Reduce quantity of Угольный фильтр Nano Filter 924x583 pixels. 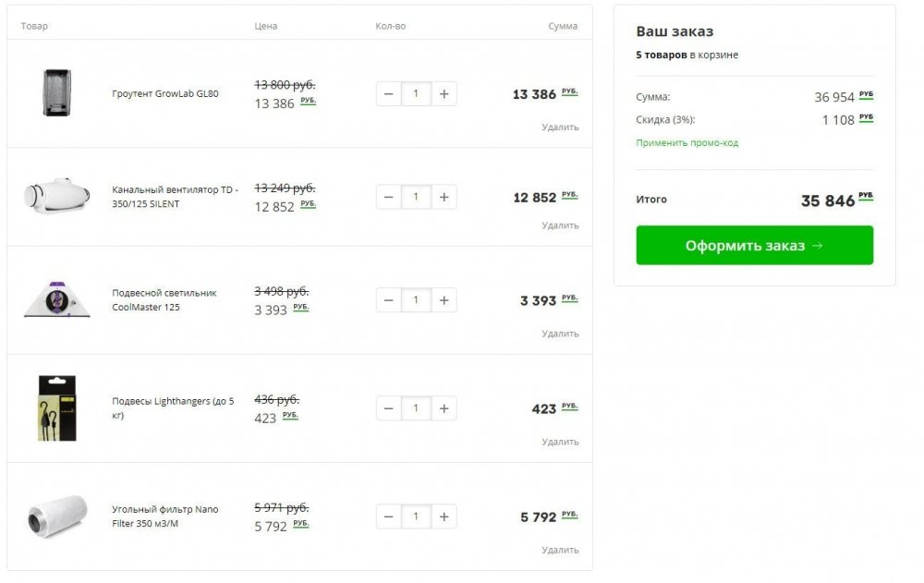tap(388, 517)
